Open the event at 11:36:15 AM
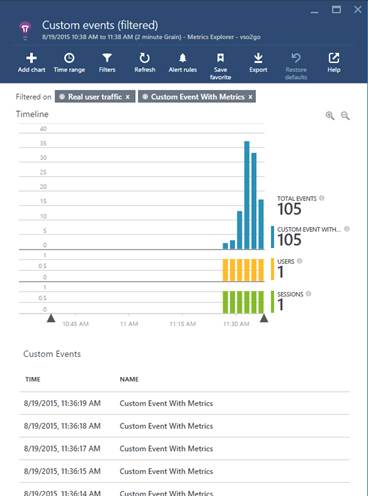Viewport: 368px width, 496px height. pos(184,471)
